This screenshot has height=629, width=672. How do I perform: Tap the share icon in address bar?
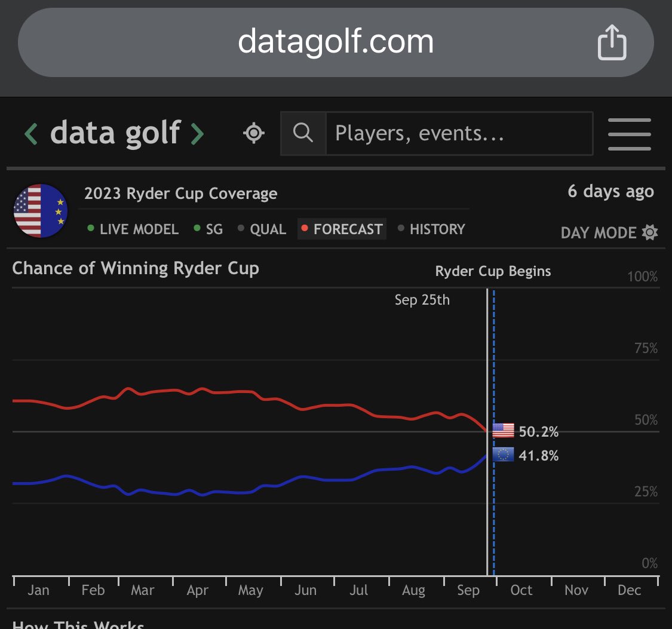click(x=612, y=42)
